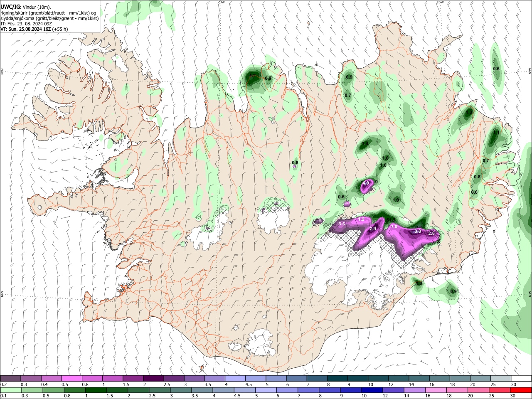Viewport: 532px width, 399px height.
Task: Select the 0.3–0.5 swatch in the rain legend
Action: tap(32, 390)
